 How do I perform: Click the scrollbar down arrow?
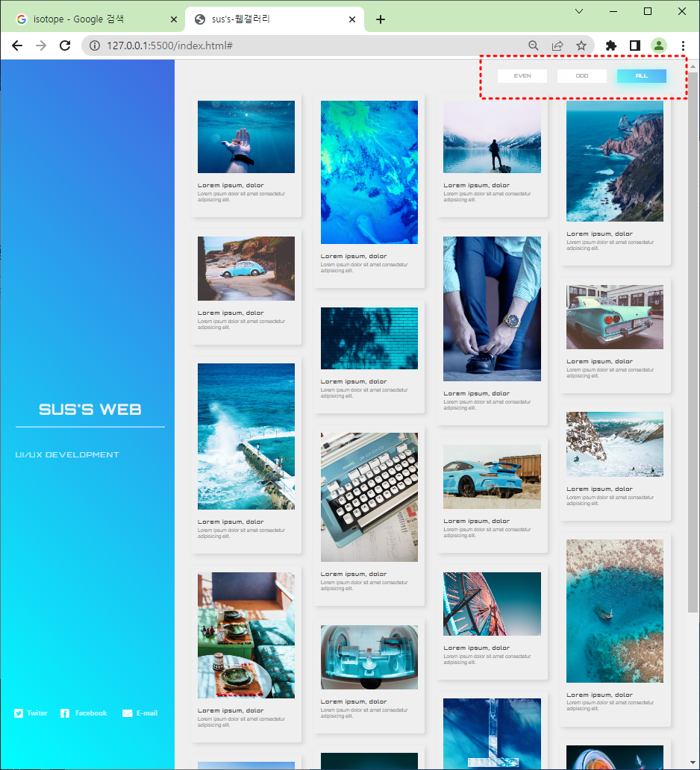coord(693,763)
